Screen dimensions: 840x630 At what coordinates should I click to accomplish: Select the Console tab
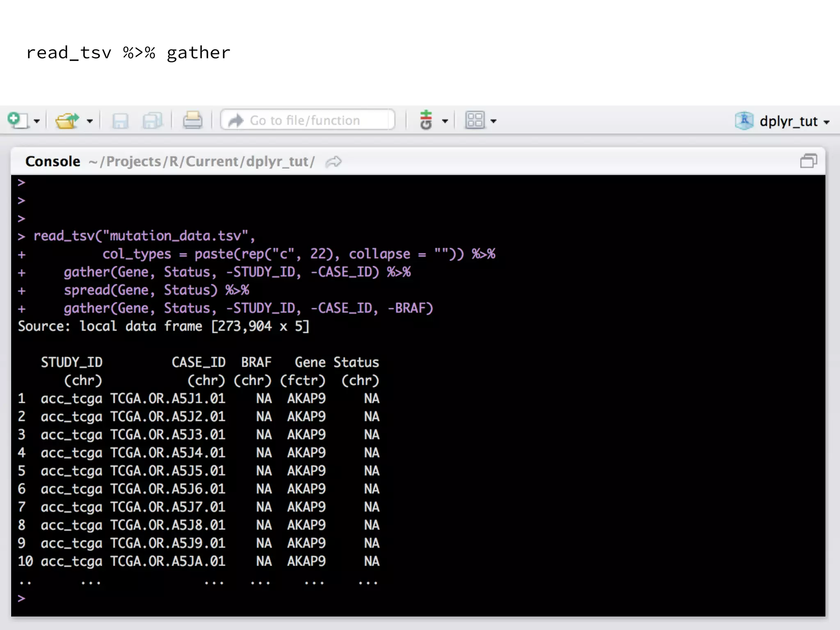point(52,161)
